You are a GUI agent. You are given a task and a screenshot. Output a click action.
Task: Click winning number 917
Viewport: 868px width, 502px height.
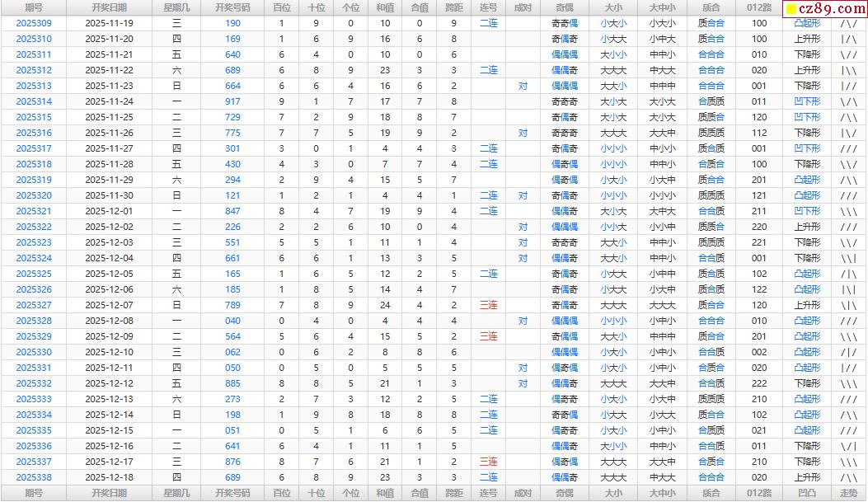(233, 101)
